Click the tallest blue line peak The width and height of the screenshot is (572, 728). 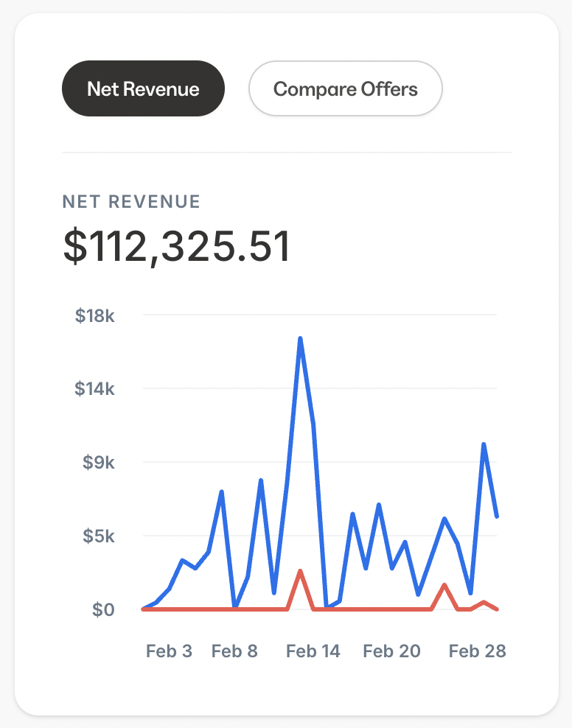click(x=301, y=339)
